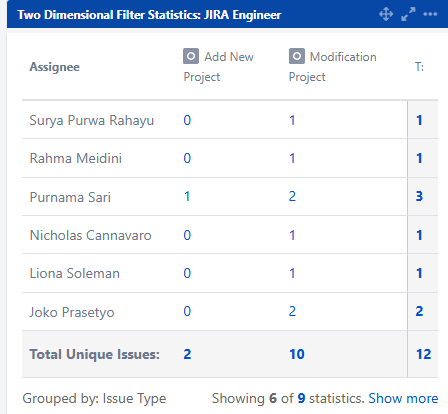Click the Add New Project issue type icon
448x414 pixels.
coord(191,56)
